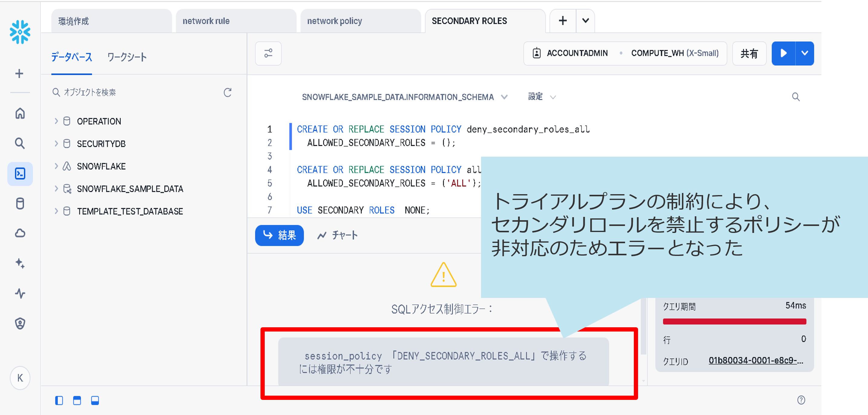Screen dimensions: 868x415
Task: Click the red query duration bar
Action: [x=735, y=321]
